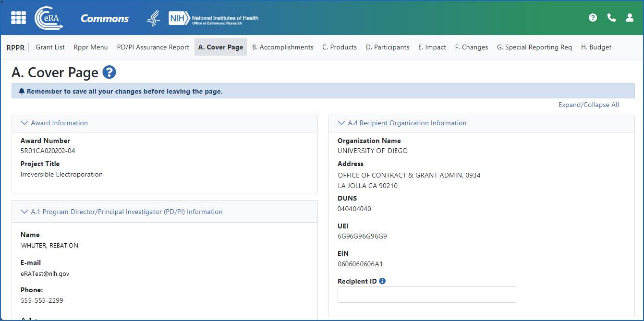Viewport: 644px width, 321px height.
Task: Open the Grant List tab
Action: (50, 47)
